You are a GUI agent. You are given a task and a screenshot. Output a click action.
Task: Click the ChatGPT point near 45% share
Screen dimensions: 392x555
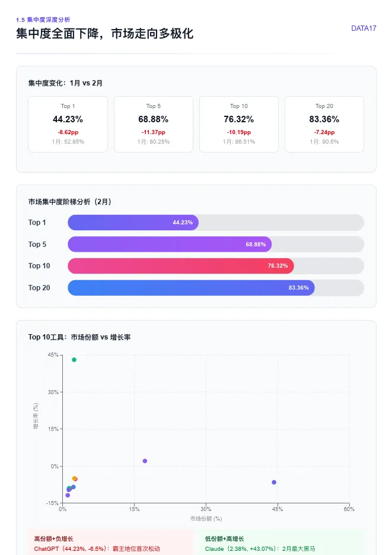pyautogui.click(x=274, y=482)
